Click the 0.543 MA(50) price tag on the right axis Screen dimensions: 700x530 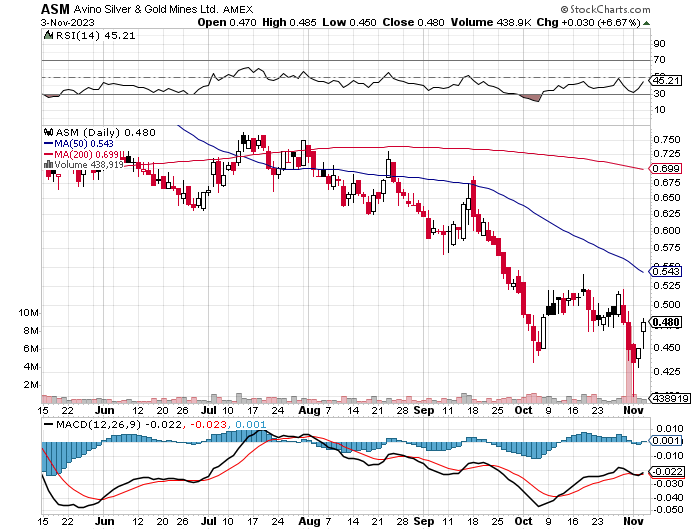(x=666, y=271)
